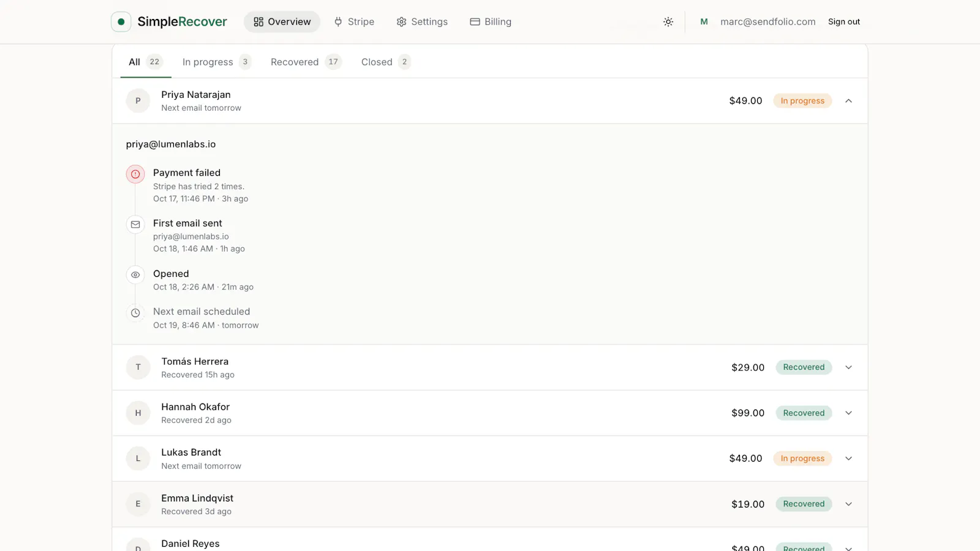This screenshot has height=551, width=980.
Task: Click Tomás Herrera's Recovered badge
Action: (804, 367)
